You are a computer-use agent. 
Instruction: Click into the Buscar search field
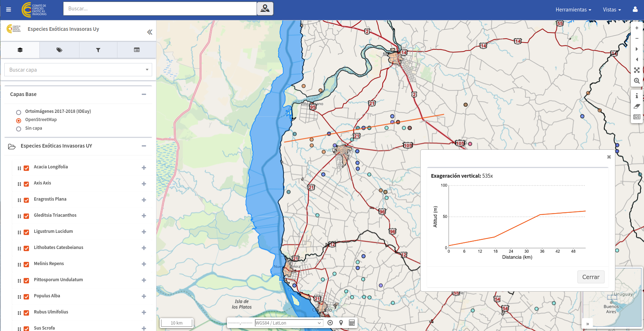[160, 9]
